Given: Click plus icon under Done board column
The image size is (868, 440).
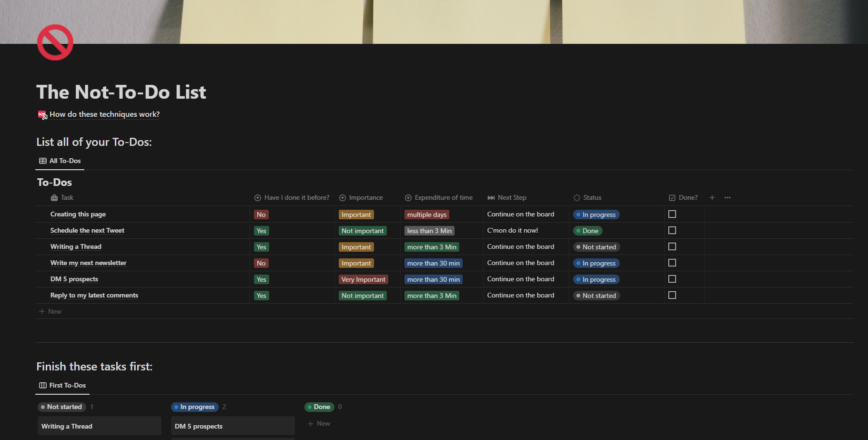Looking at the screenshot, I should [311, 423].
